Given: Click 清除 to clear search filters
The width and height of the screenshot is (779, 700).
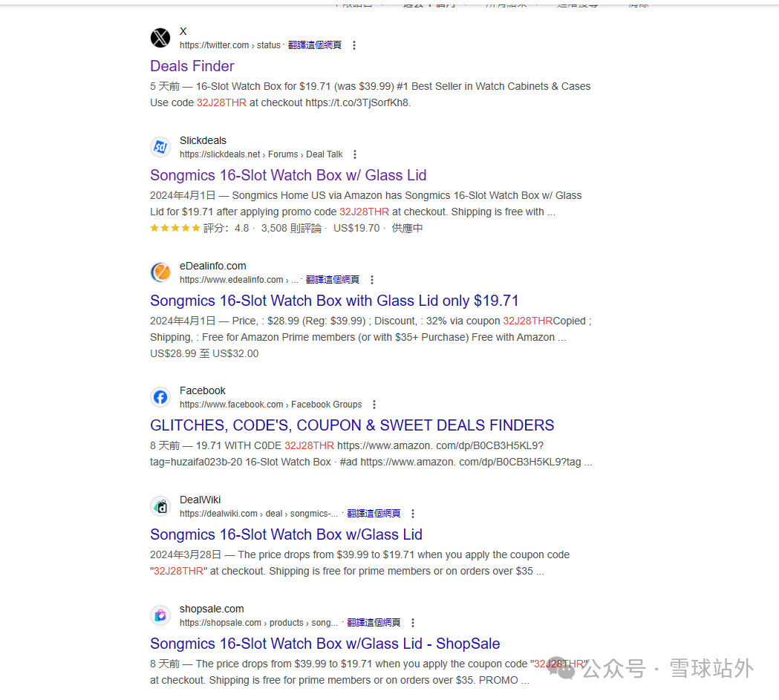Looking at the screenshot, I should (640, 3).
